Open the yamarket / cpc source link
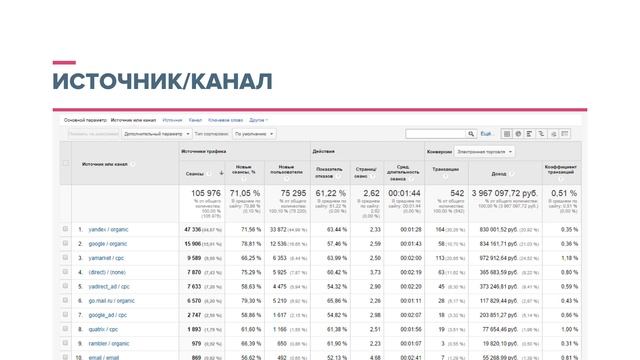640x360 pixels. point(106,258)
